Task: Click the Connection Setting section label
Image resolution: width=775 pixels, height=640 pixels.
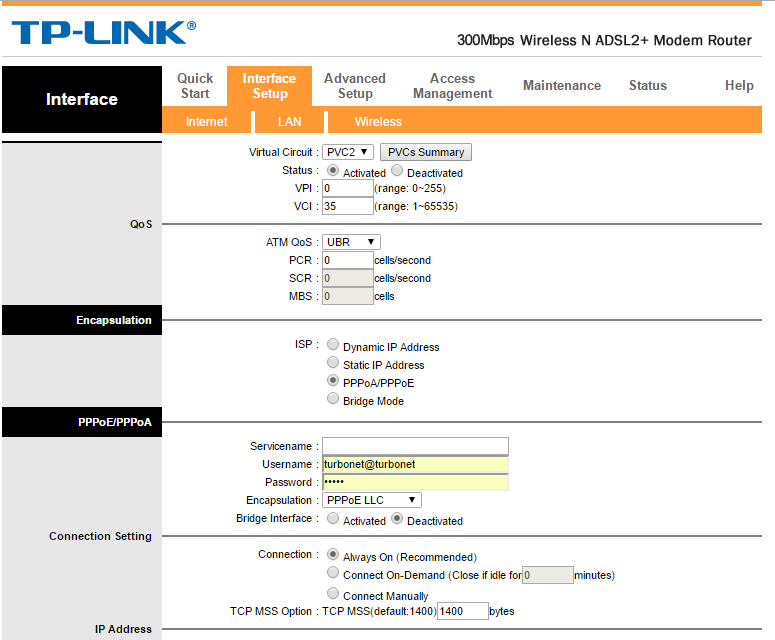Action: 100,536
